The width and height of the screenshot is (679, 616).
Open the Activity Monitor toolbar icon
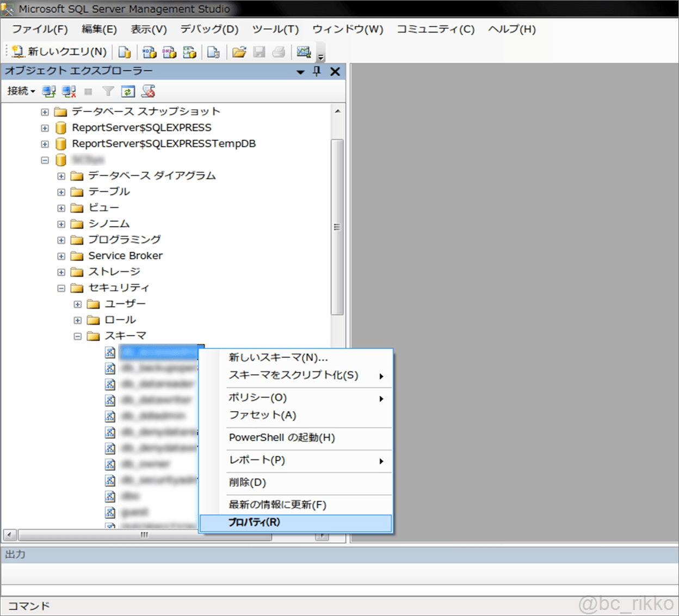point(304,52)
